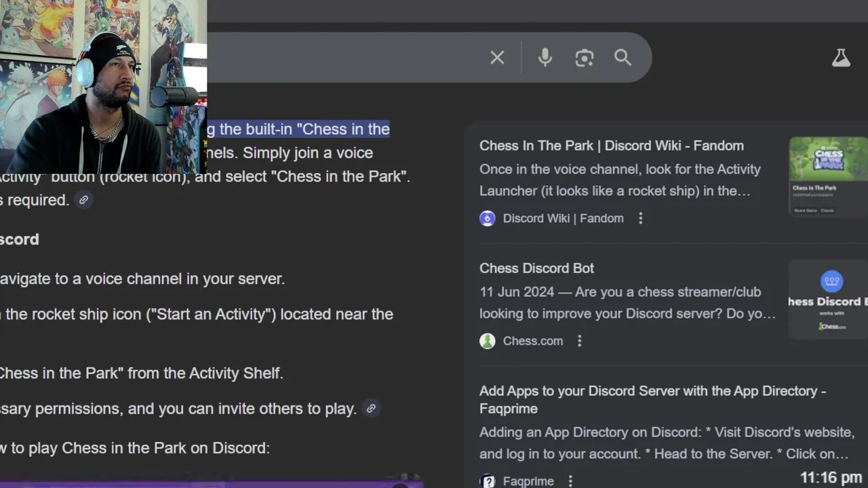
Task: Click the webcam overlay of the streamer
Action: (x=103, y=87)
